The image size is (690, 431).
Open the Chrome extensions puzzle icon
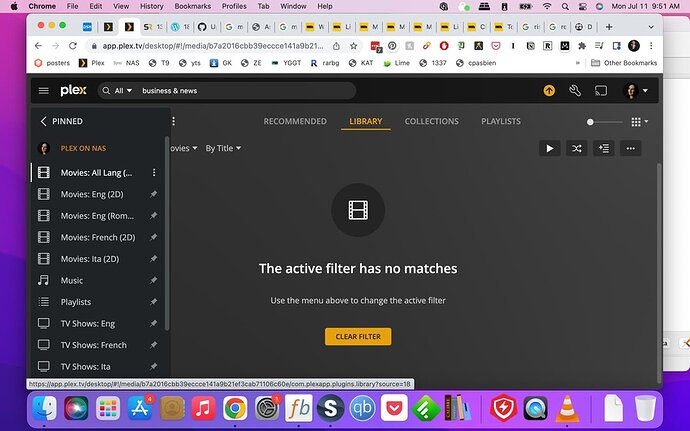click(582, 46)
